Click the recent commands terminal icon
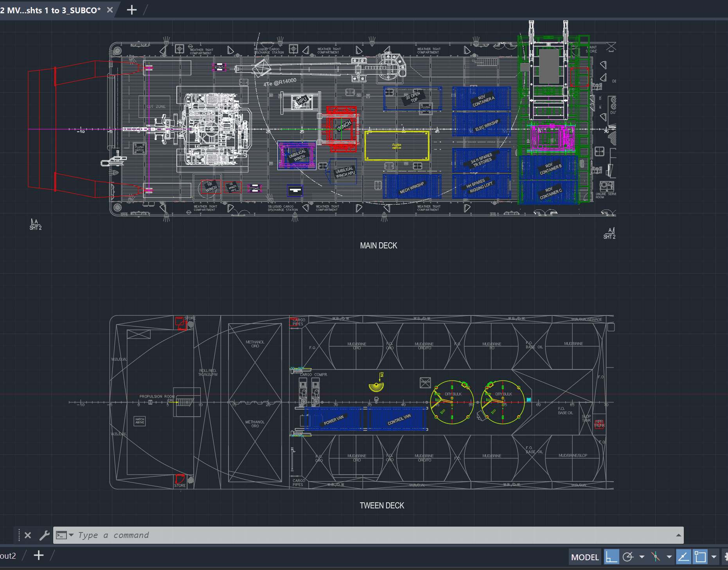 click(x=61, y=535)
